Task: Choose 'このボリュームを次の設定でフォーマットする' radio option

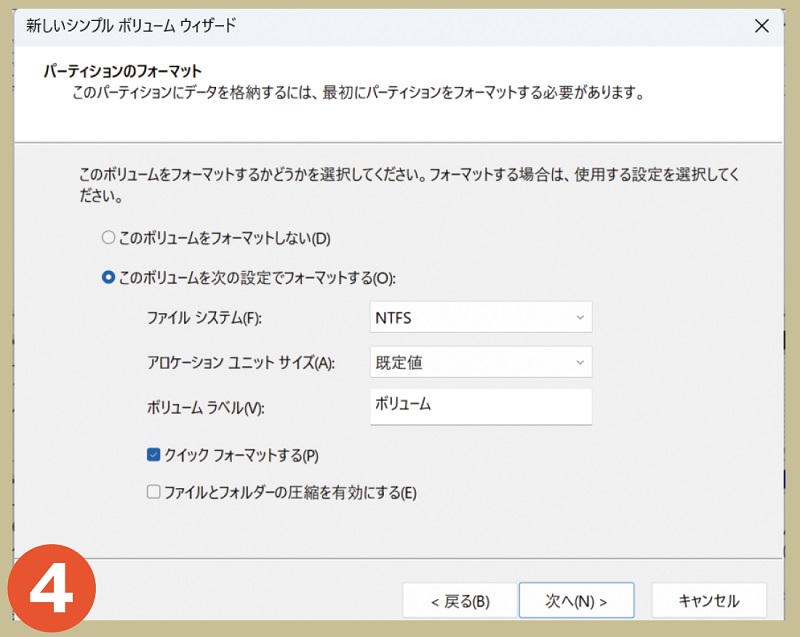Action: [x=108, y=278]
